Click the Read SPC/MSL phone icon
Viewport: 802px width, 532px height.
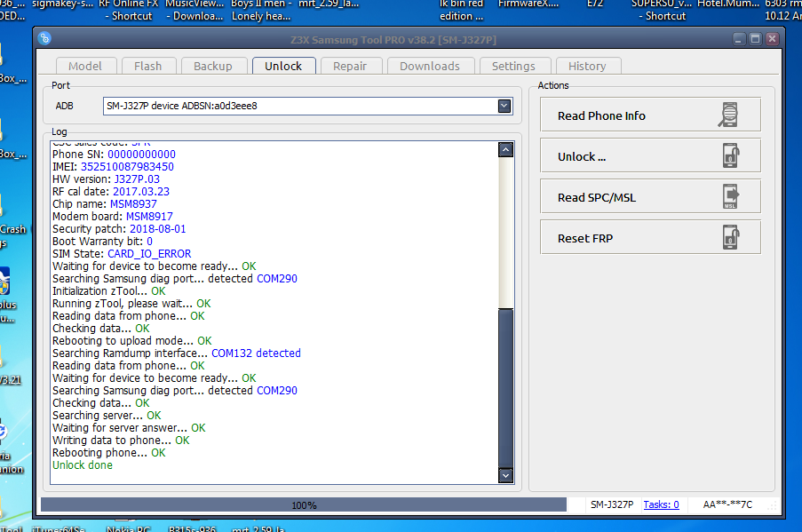[x=731, y=196]
